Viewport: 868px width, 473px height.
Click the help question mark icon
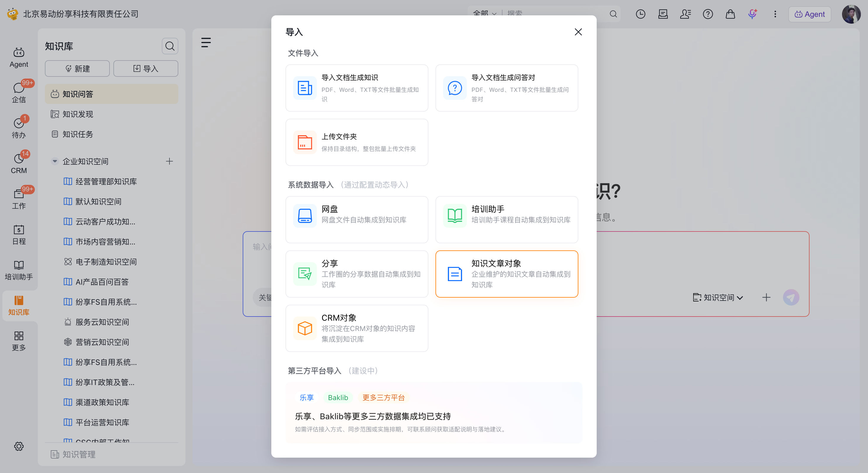pos(708,14)
